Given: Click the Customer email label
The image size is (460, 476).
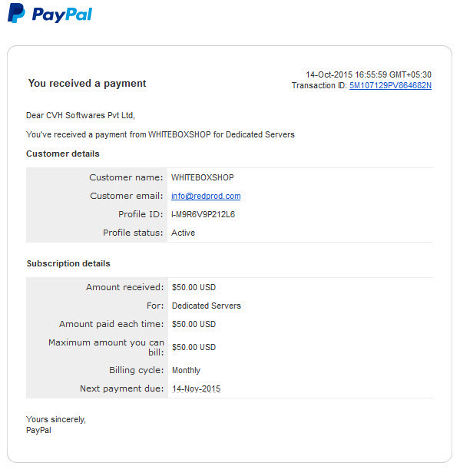Looking at the screenshot, I should (127, 196).
